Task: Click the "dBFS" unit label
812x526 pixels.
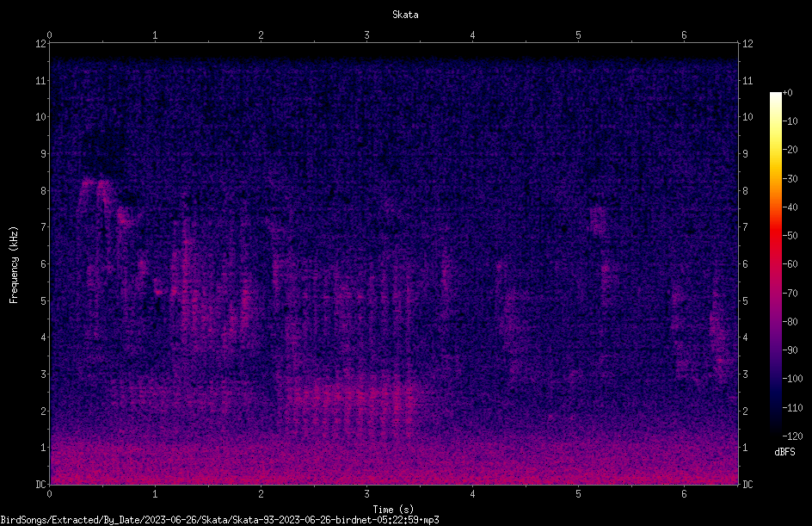Action: [784, 452]
